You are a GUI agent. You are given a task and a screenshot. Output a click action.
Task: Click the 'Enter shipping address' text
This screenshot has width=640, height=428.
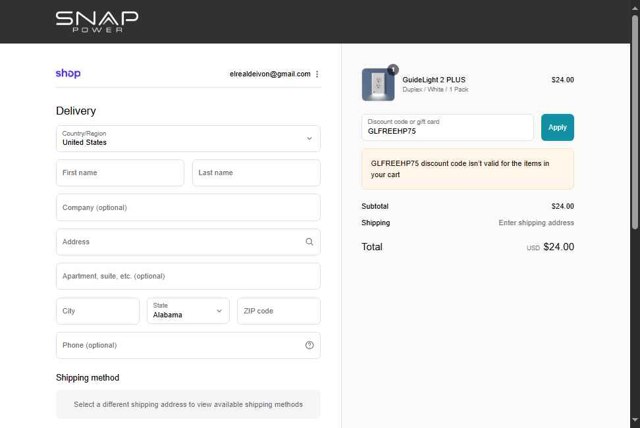pos(536,223)
